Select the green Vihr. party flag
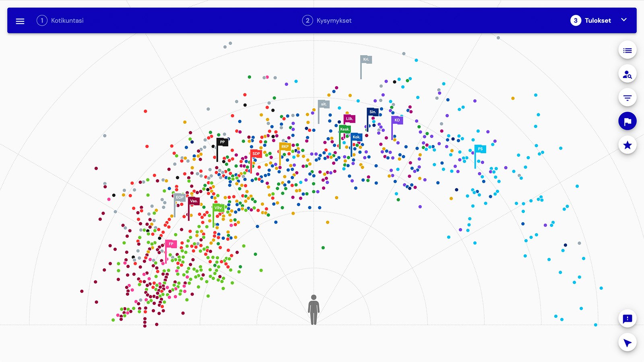Screen dimensions: 644x362 pos(218,208)
